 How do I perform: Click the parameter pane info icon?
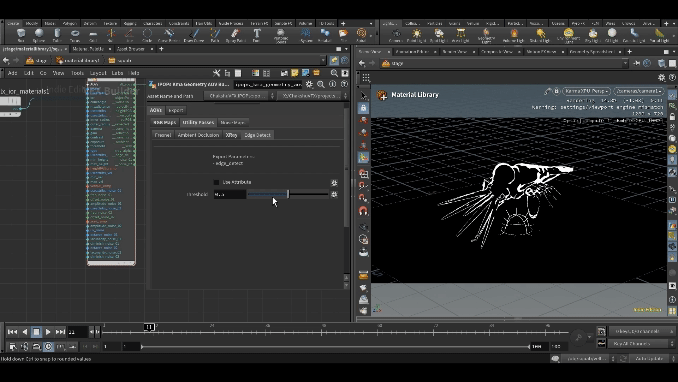point(333,84)
